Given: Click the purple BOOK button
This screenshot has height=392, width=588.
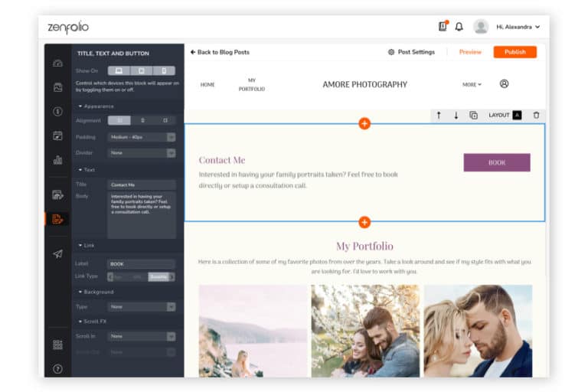Looking at the screenshot, I should click(x=497, y=162).
